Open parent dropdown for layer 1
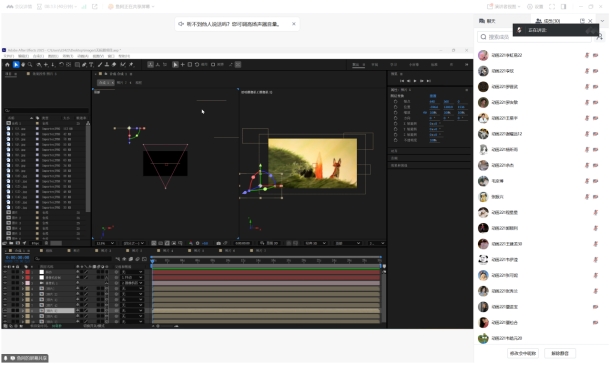 132,272
